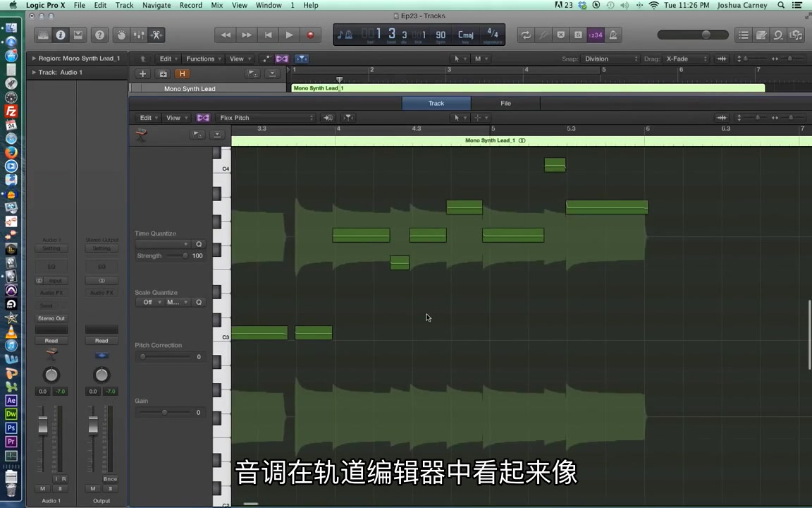Open the Functions menu in the tracks area
The width and height of the screenshot is (812, 508).
click(200, 59)
